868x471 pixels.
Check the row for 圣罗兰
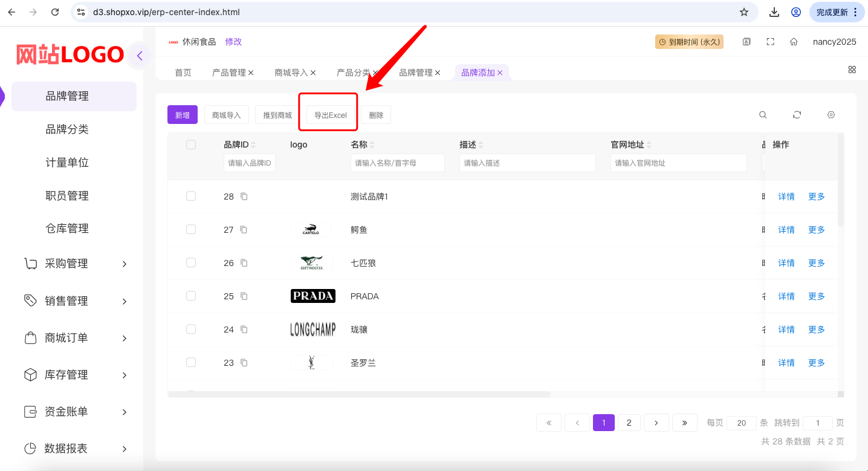point(191,362)
